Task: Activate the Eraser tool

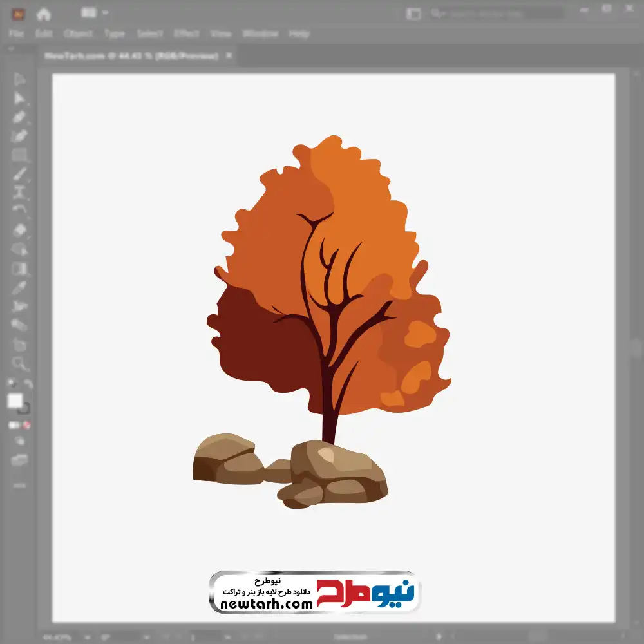Action: [20, 230]
